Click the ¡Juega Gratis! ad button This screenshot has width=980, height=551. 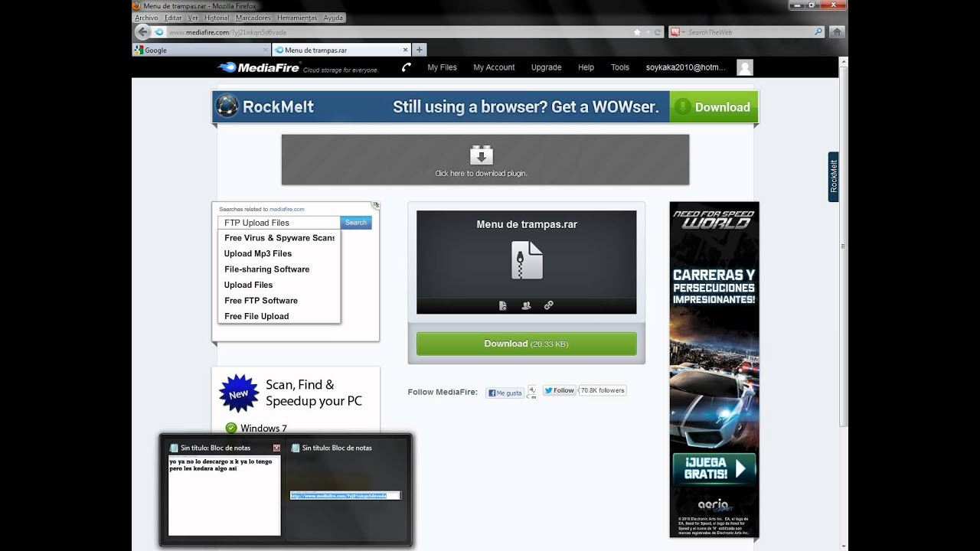[714, 468]
